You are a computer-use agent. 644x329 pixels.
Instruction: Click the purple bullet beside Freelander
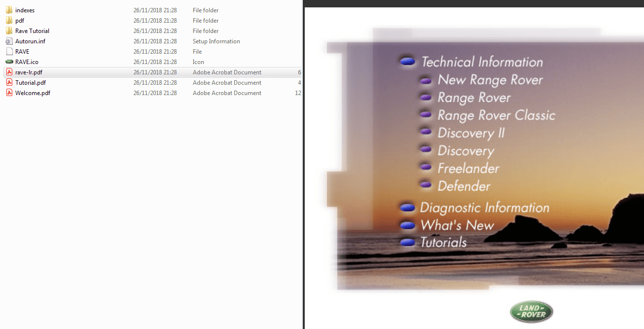click(x=425, y=167)
